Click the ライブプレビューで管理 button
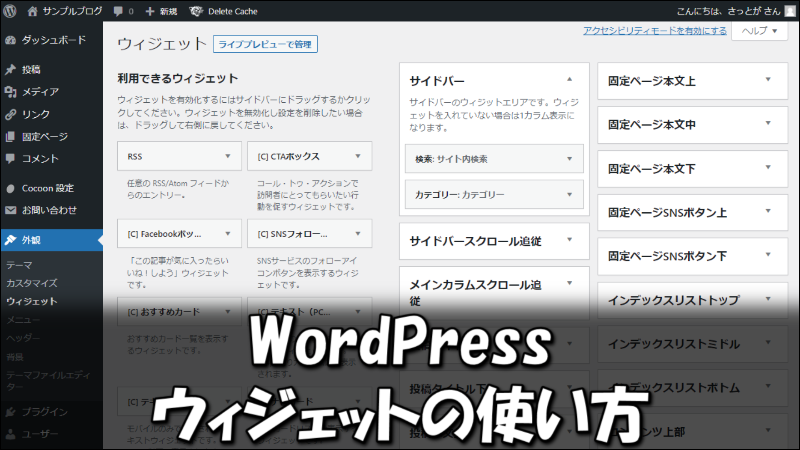800x450 pixels. pyautogui.click(x=265, y=44)
